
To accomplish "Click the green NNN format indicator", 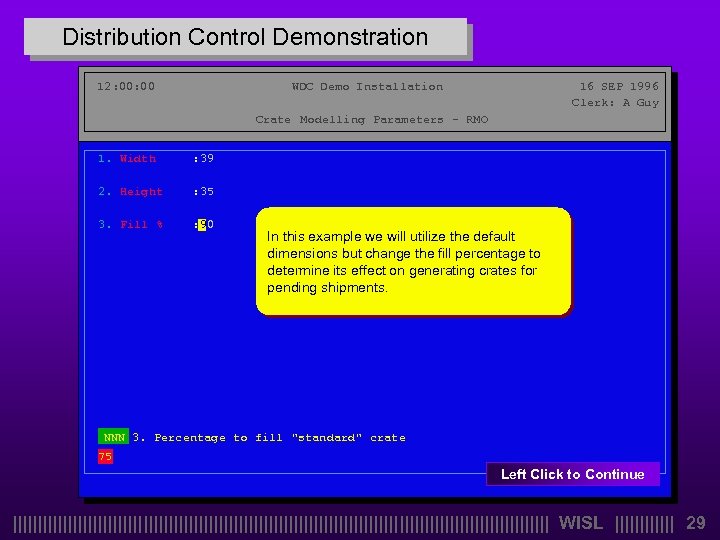I will pyautogui.click(x=113, y=437).
